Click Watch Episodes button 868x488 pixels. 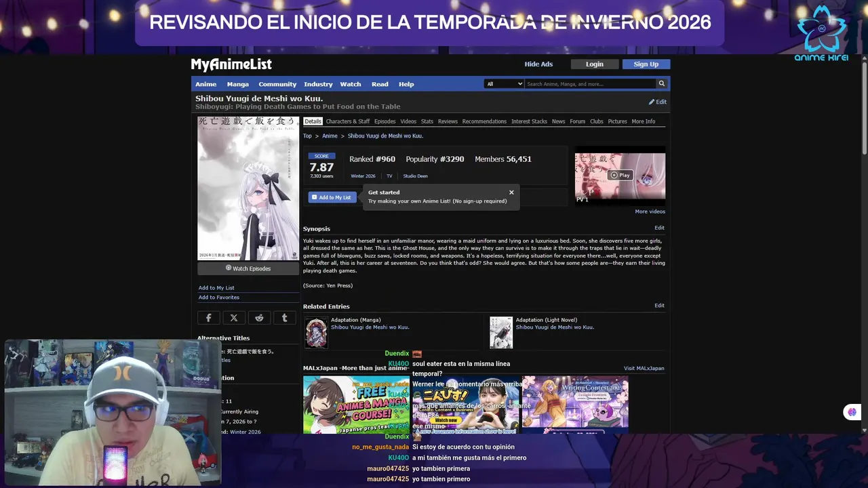point(248,268)
